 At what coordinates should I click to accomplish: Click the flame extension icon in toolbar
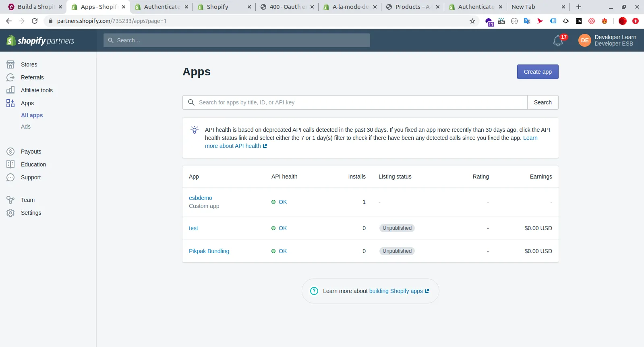click(x=605, y=21)
